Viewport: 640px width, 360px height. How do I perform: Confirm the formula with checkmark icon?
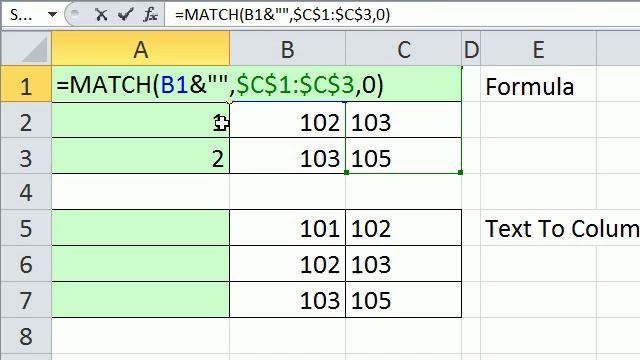coord(125,15)
